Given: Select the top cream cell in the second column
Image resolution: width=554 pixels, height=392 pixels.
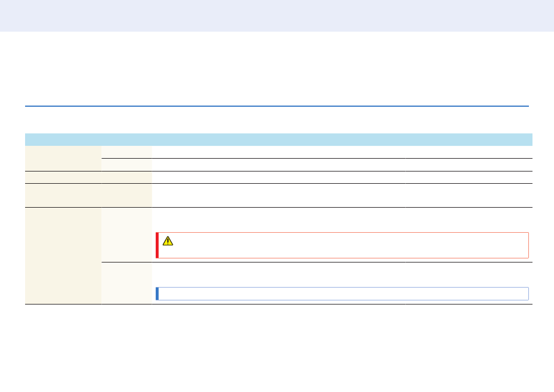Looking at the screenshot, I should pos(127,152).
